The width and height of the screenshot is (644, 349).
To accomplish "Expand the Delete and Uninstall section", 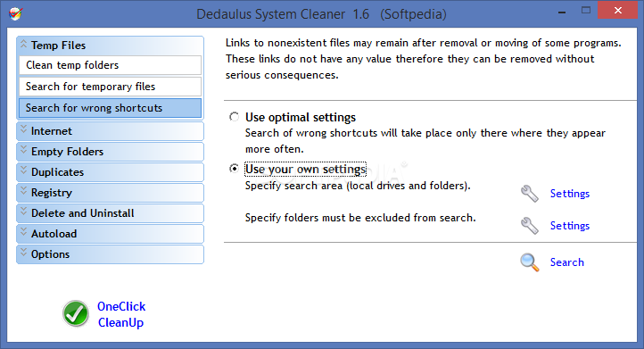I will coord(110,213).
